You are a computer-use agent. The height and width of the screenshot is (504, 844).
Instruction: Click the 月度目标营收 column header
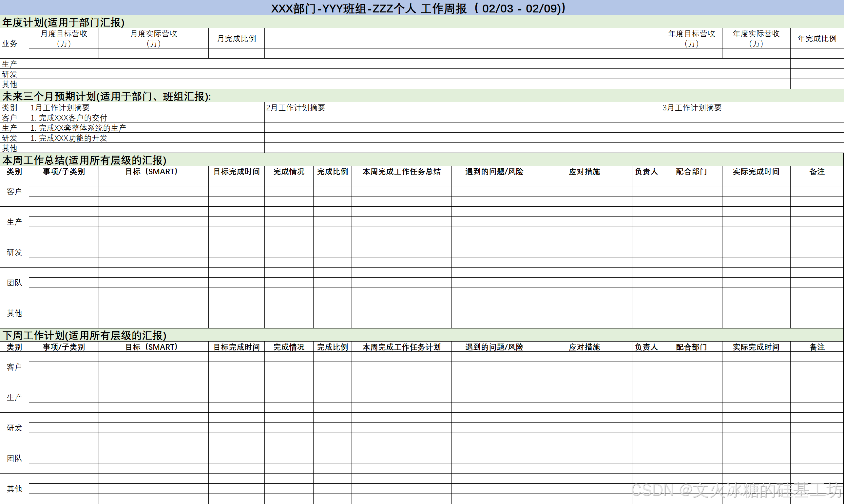click(x=64, y=38)
